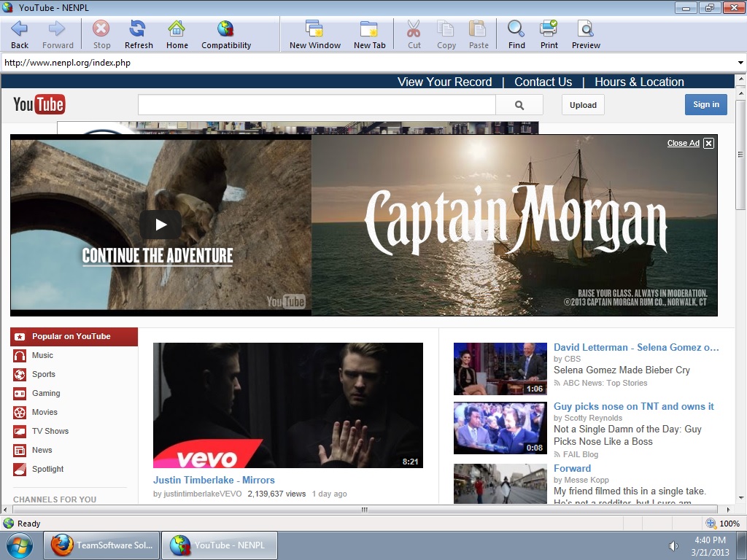Open Contact Us link
The height and width of the screenshot is (560, 747).
pyautogui.click(x=543, y=82)
